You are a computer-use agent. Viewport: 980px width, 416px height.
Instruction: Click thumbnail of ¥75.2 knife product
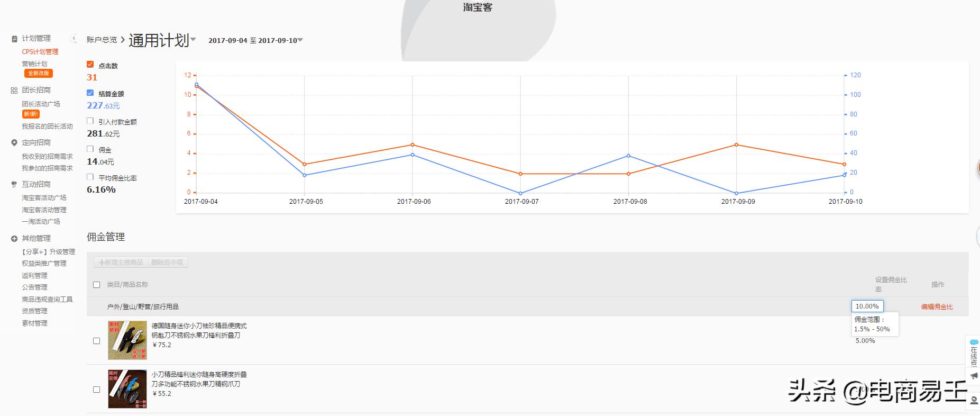pos(127,340)
